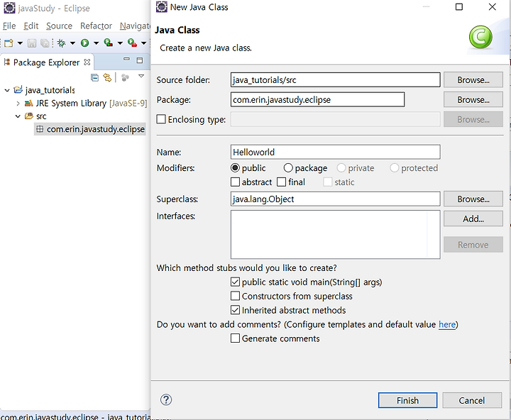This screenshot has width=511, height=420.
Task: Open the Navigate menu
Action: point(135,26)
